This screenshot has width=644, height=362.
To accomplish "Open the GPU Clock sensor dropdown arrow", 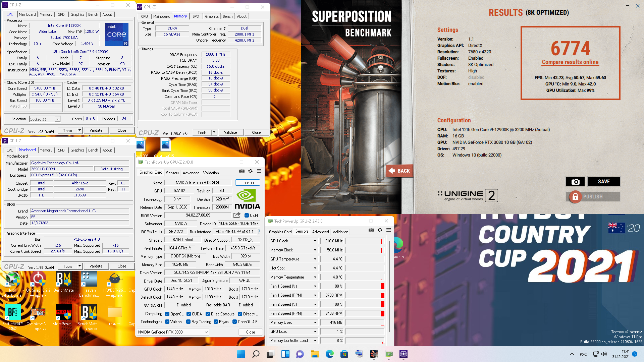I will point(315,241).
